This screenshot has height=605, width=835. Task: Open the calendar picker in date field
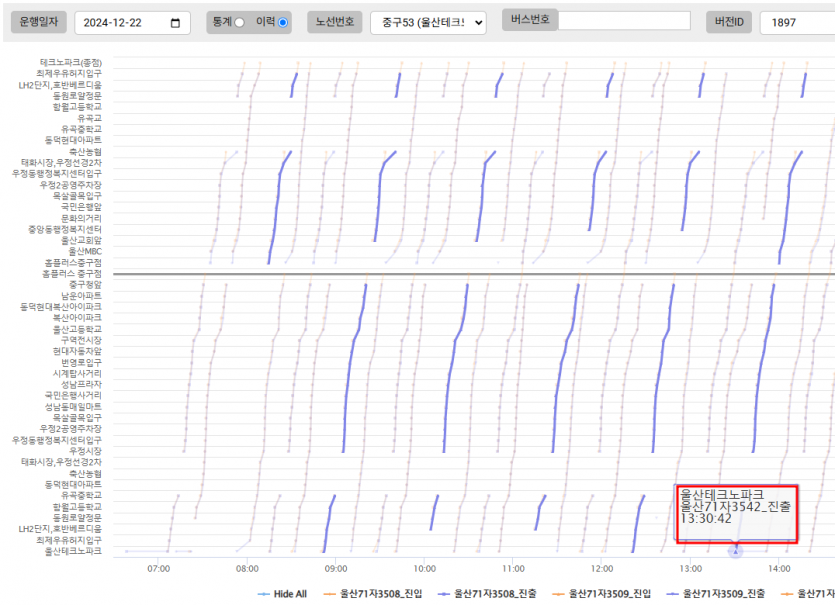click(176, 23)
